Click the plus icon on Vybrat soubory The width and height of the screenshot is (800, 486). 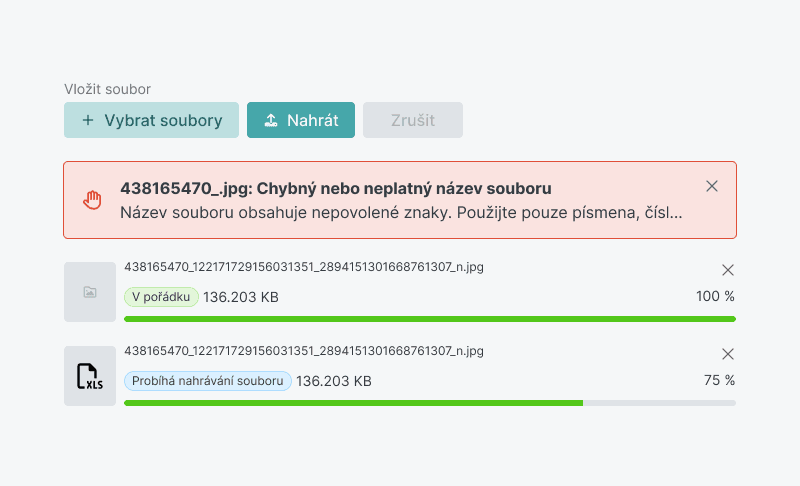point(88,120)
